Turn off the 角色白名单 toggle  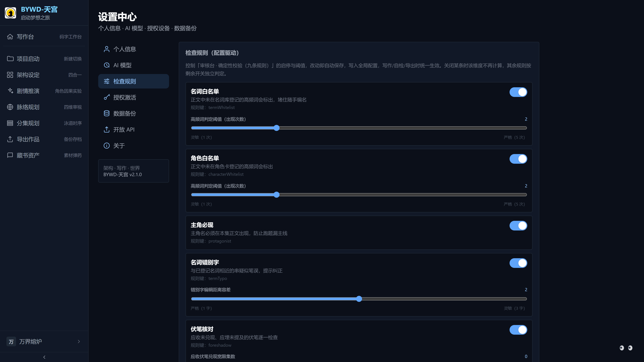click(518, 159)
